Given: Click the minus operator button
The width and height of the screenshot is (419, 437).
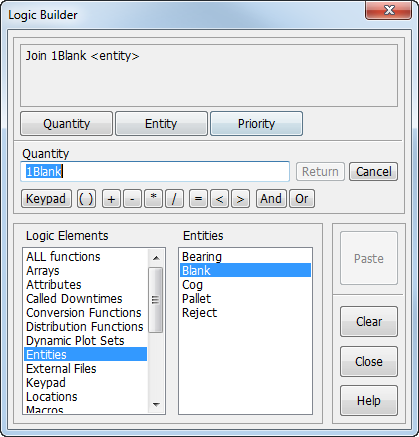Looking at the screenshot, I should (132, 199).
